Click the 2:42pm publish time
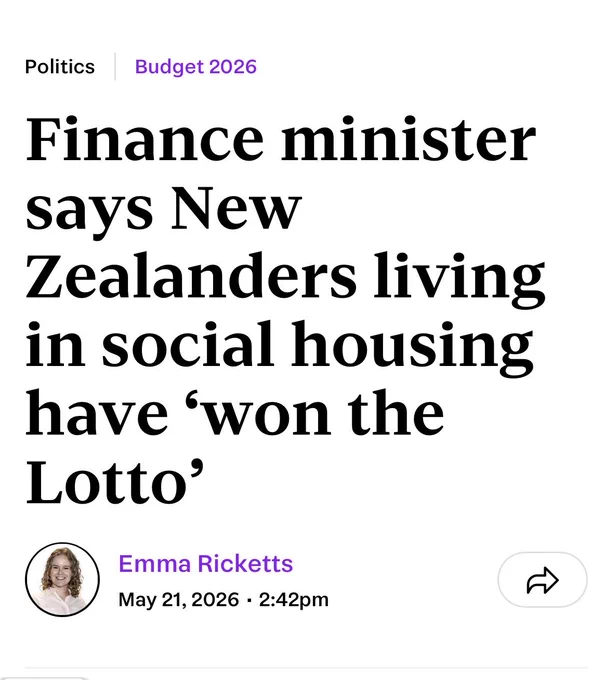This screenshot has width=605, height=680. (x=294, y=600)
